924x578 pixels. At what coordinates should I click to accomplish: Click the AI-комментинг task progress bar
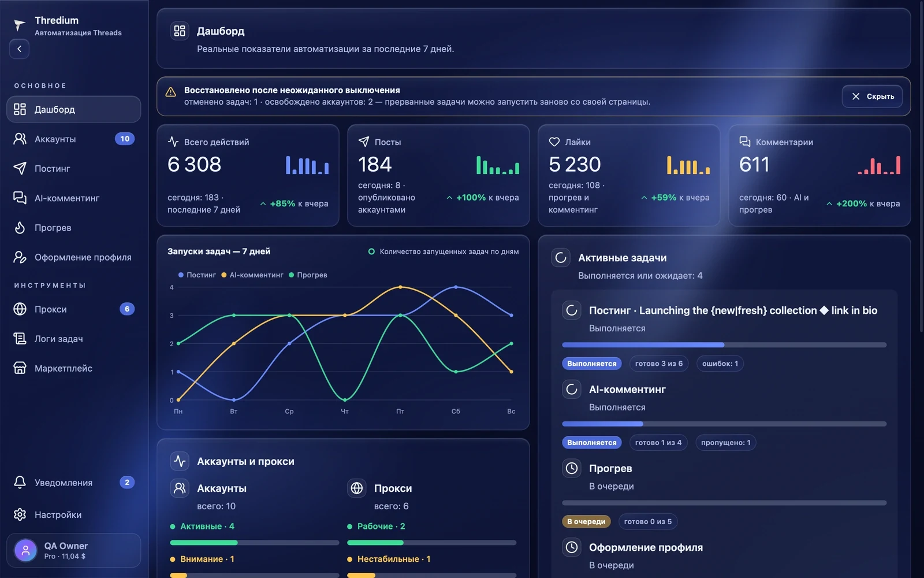point(724,424)
